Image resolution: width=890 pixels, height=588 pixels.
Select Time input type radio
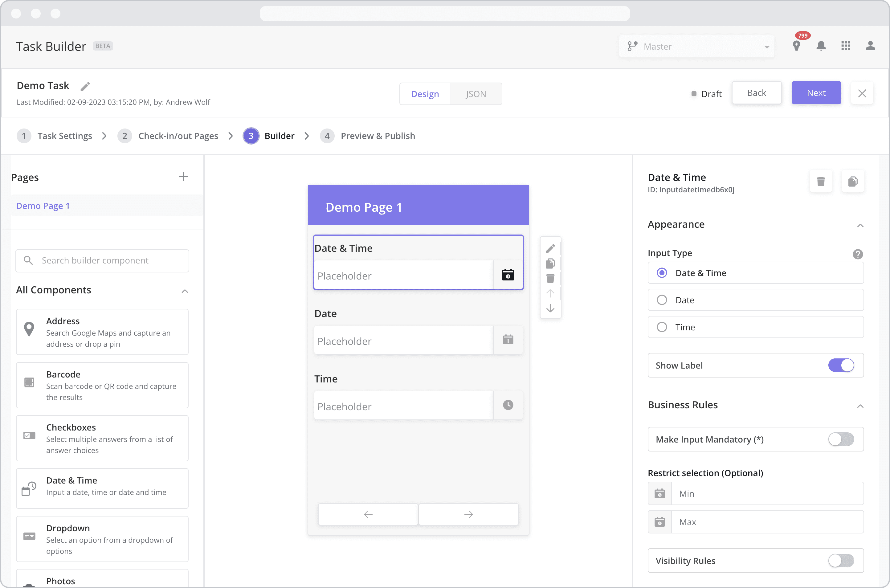pos(662,327)
